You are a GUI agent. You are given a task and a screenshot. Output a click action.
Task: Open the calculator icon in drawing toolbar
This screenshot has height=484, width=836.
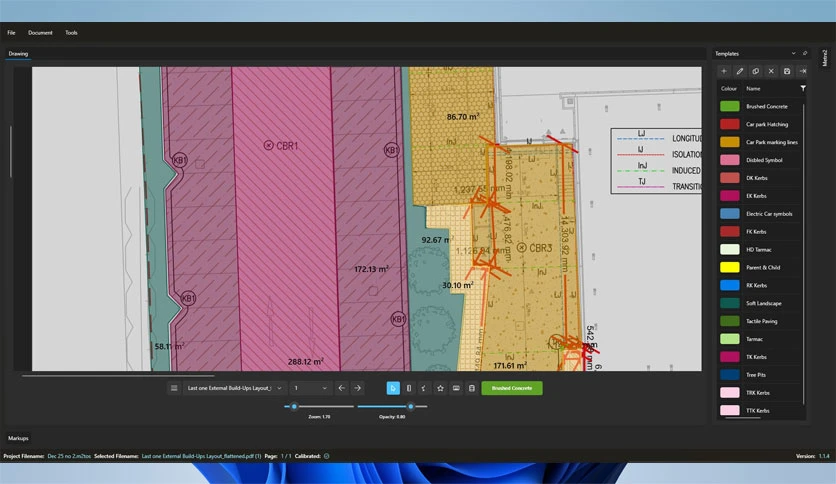pos(471,388)
